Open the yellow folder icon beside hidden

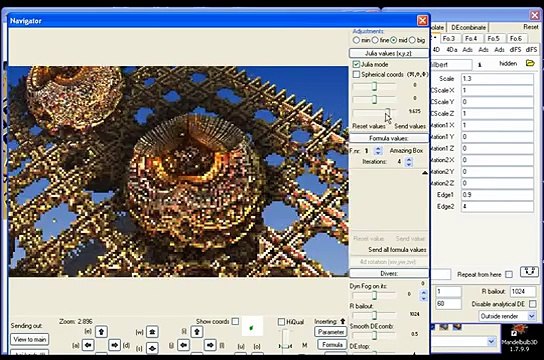(530, 63)
